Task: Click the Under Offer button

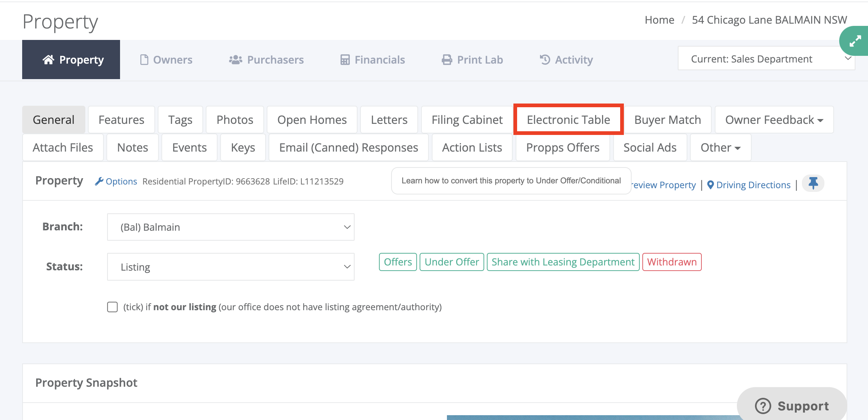Action: coord(451,262)
